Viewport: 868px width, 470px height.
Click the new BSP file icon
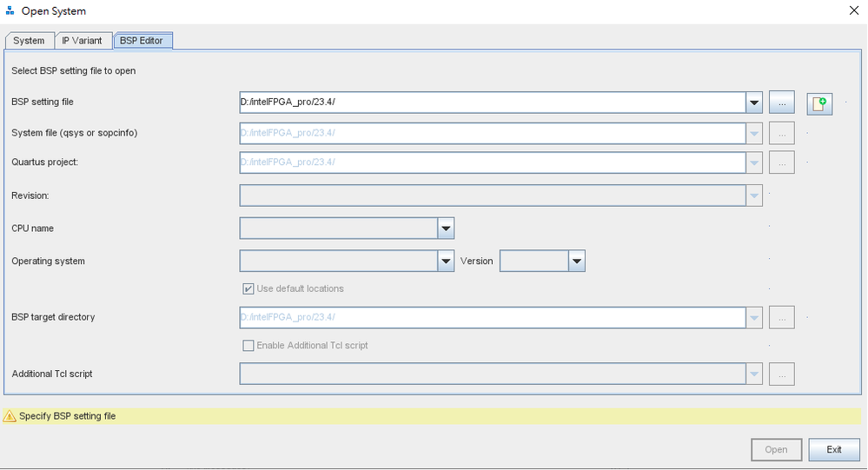pyautogui.click(x=819, y=103)
